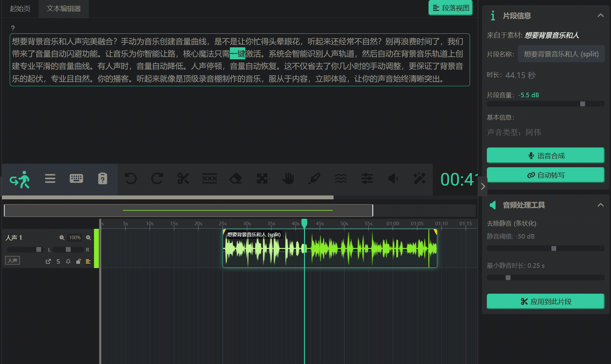Click the zoom in magnifier on track
611x364 pixels.
[x=88, y=238]
